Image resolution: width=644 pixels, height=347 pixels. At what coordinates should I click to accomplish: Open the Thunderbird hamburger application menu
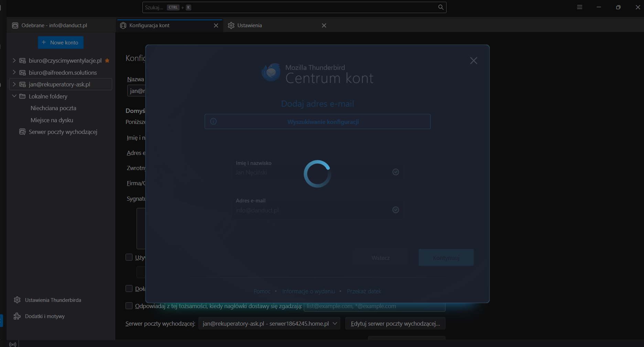580,7
